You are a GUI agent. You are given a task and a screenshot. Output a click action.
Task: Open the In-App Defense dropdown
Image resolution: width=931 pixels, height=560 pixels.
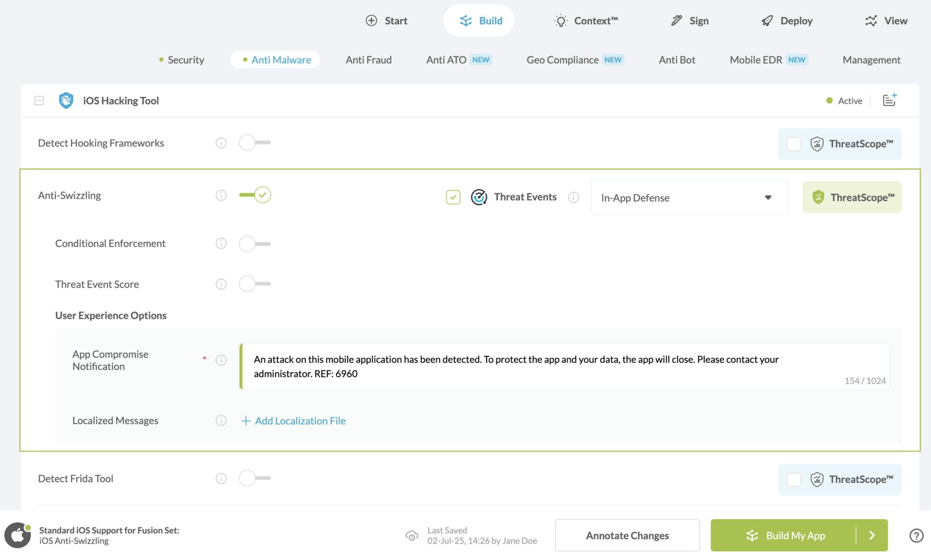tap(689, 197)
